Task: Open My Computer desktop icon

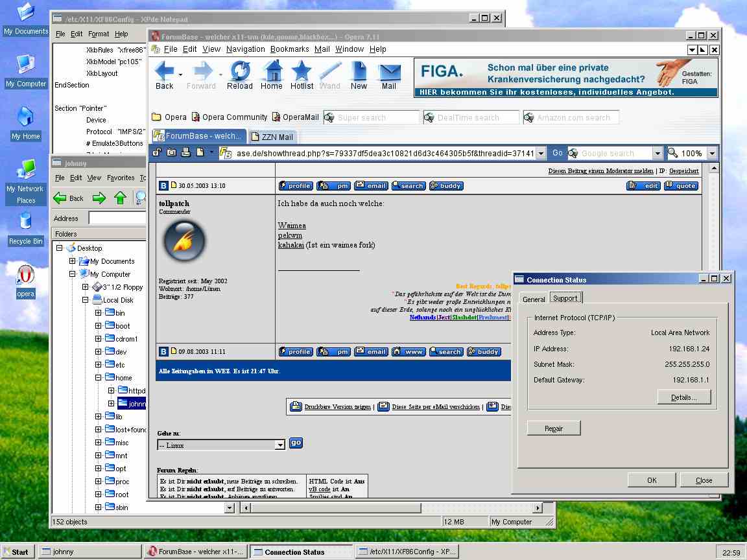Action: point(26,71)
